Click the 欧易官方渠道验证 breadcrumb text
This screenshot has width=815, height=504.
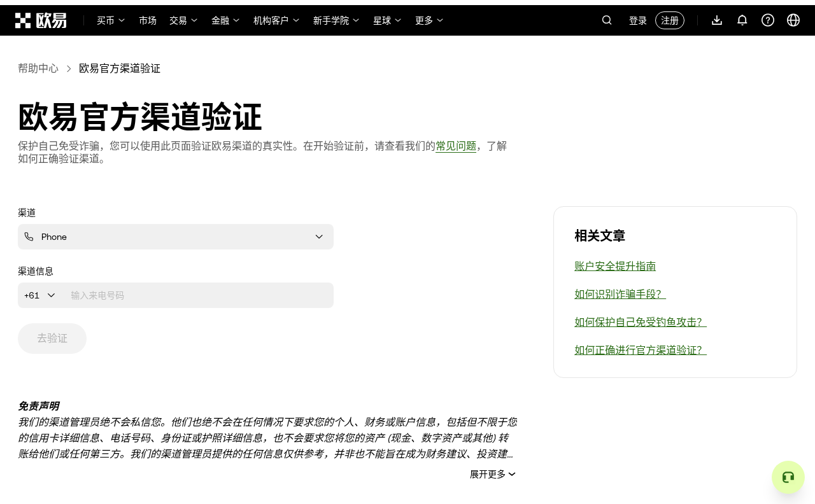(x=120, y=68)
